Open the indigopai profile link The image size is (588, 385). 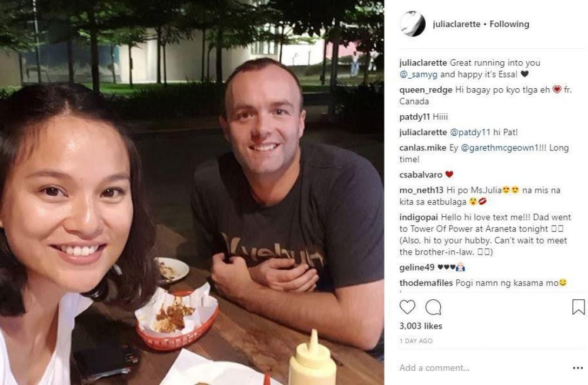[419, 217]
